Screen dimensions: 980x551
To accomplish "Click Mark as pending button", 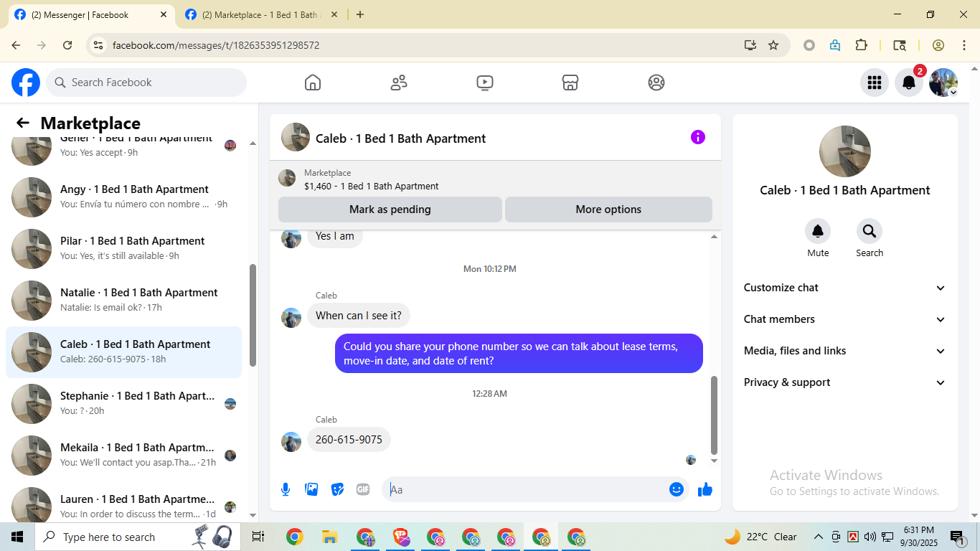I will (390, 209).
